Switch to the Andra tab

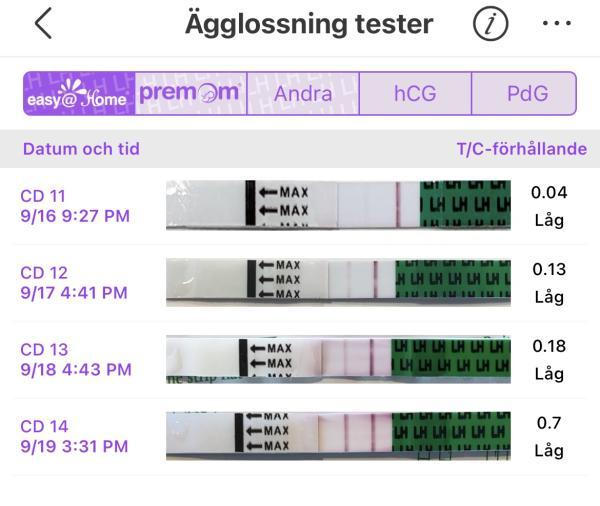click(303, 93)
